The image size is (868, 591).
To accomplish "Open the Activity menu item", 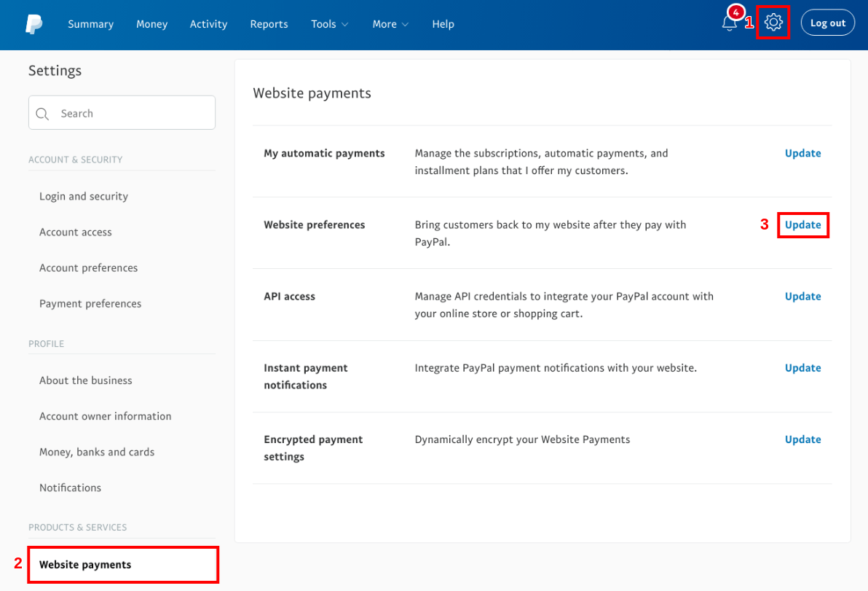I will click(208, 24).
